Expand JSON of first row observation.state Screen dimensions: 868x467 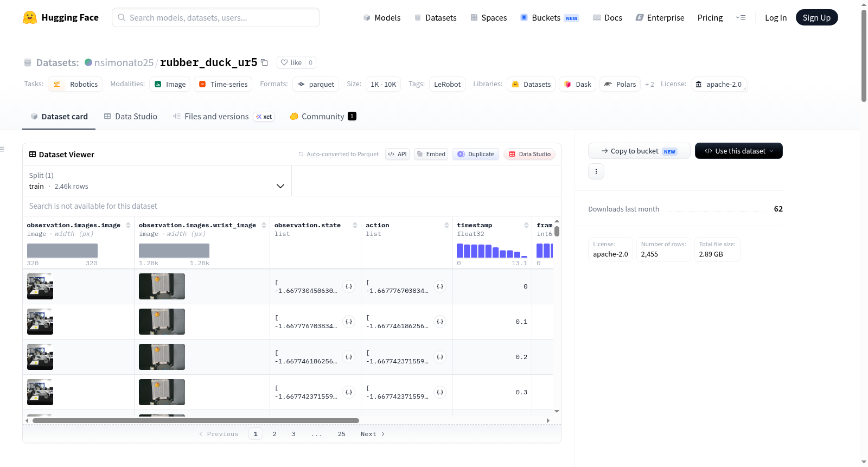[349, 286]
